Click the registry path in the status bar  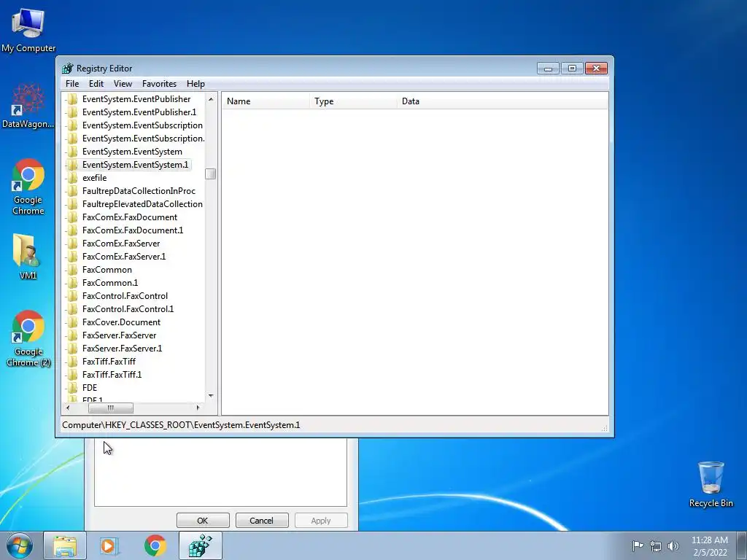pyautogui.click(x=181, y=425)
